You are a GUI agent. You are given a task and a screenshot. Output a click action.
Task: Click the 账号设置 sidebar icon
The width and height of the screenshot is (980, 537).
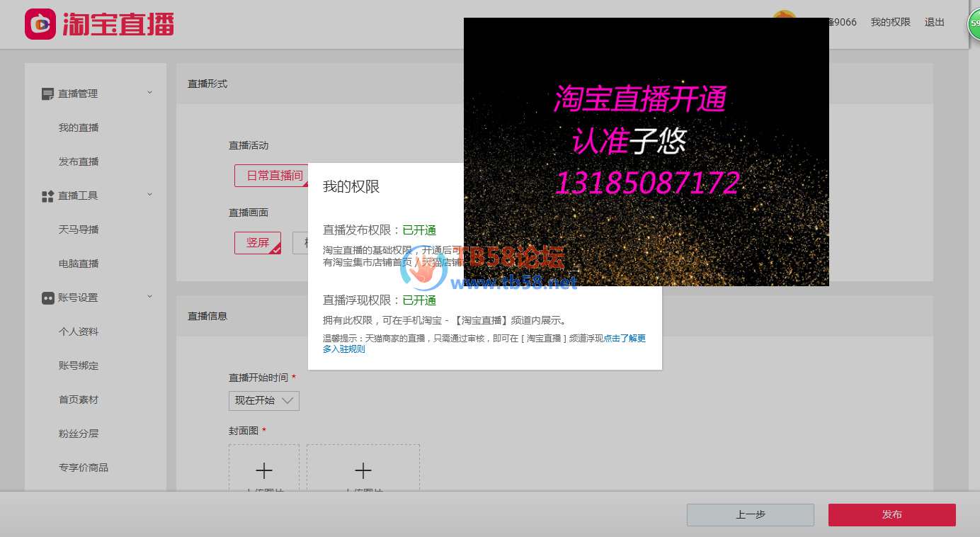click(x=47, y=298)
